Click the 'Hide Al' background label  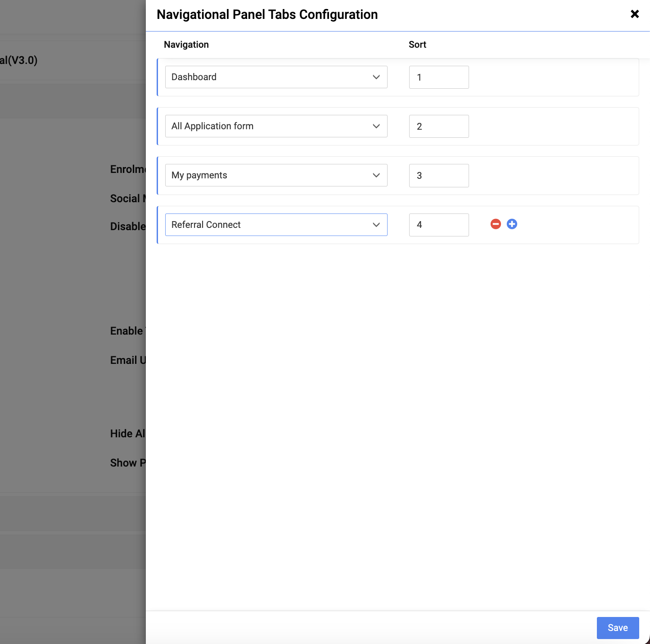click(x=127, y=434)
